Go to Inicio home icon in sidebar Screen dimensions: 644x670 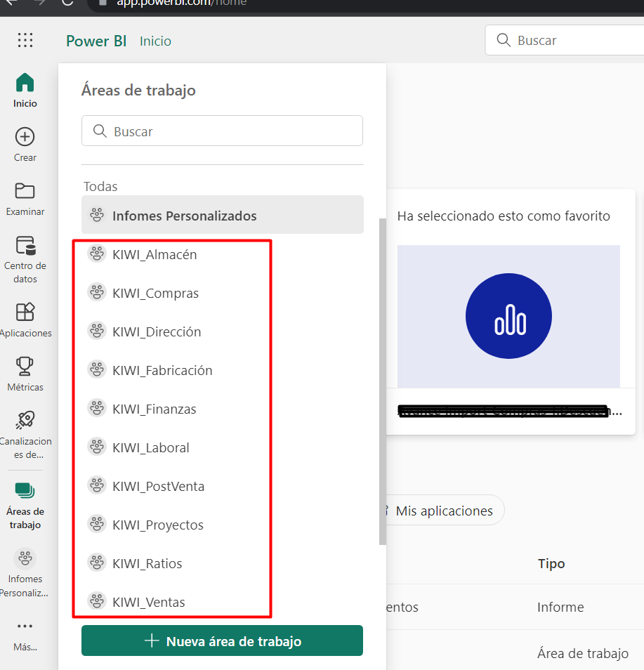(25, 82)
